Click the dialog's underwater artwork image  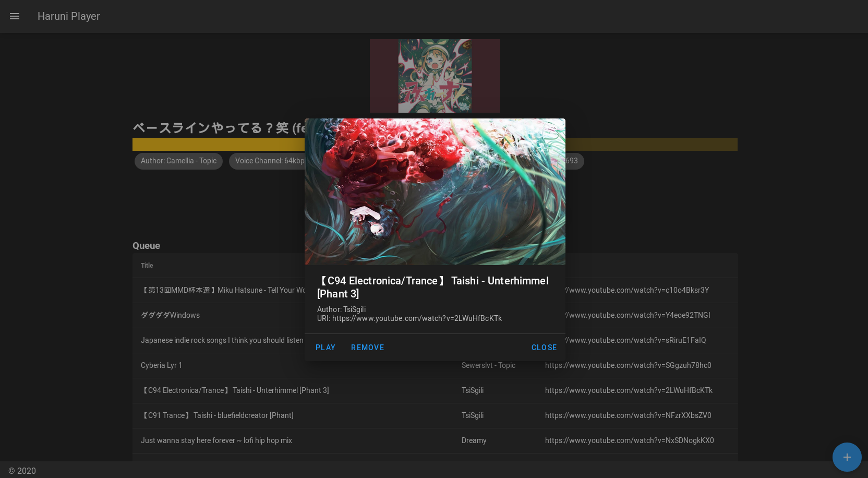[435, 192]
